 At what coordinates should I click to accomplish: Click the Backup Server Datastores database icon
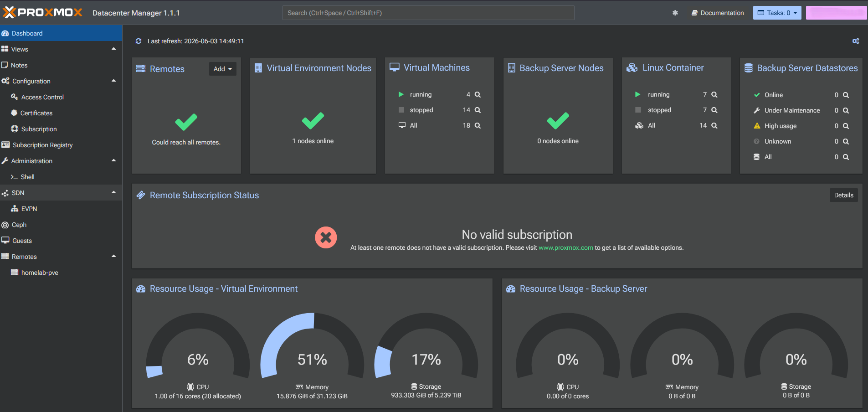[x=748, y=68]
